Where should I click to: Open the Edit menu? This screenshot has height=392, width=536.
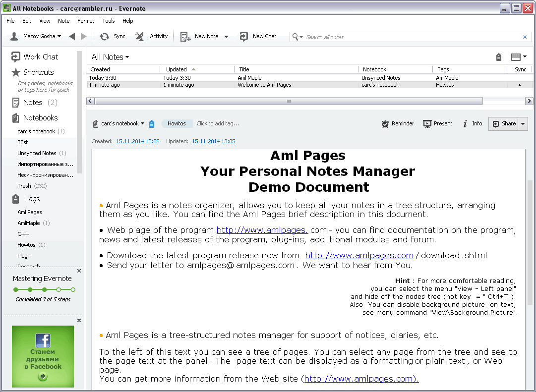click(27, 21)
